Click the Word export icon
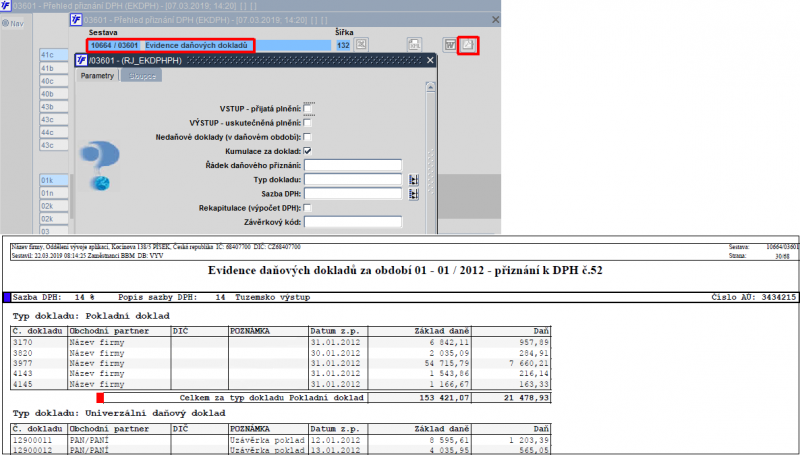Viewport: 800px width, 455px height. pyautogui.click(x=449, y=45)
